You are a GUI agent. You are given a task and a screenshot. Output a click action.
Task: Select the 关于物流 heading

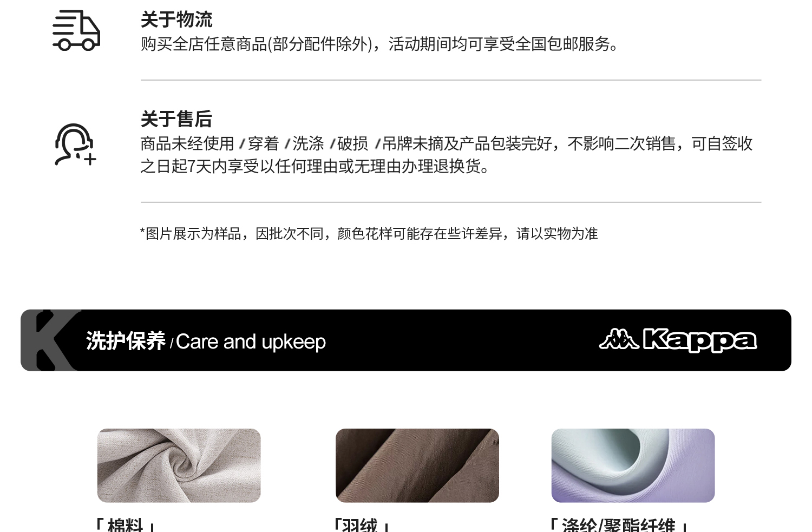[176, 19]
